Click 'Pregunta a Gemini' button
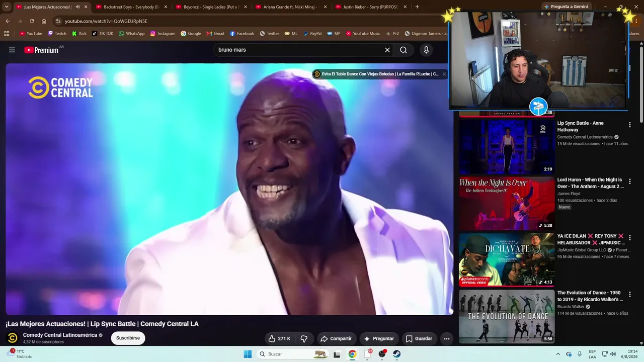Image resolution: width=644 pixels, height=362 pixels. point(566,7)
